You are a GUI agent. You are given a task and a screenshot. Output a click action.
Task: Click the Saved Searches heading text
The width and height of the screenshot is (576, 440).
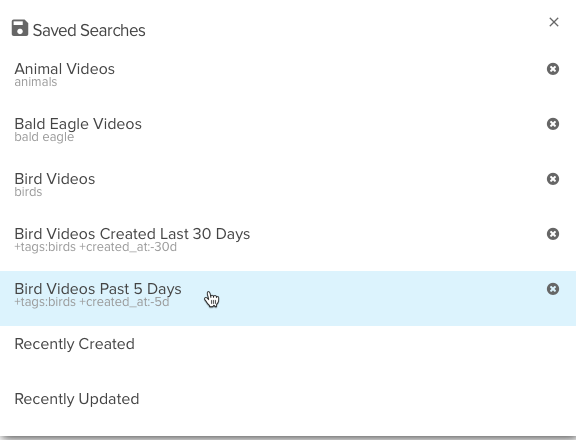[89, 30]
